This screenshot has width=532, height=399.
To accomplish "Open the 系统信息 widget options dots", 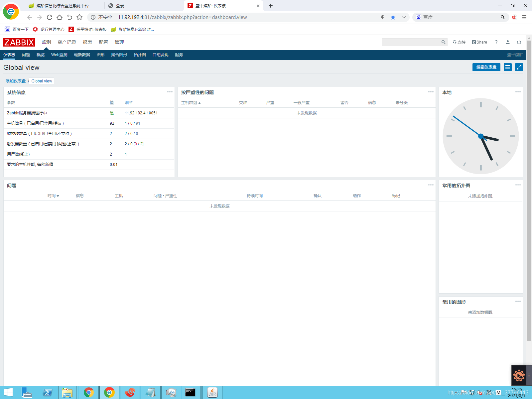I will coord(170,92).
